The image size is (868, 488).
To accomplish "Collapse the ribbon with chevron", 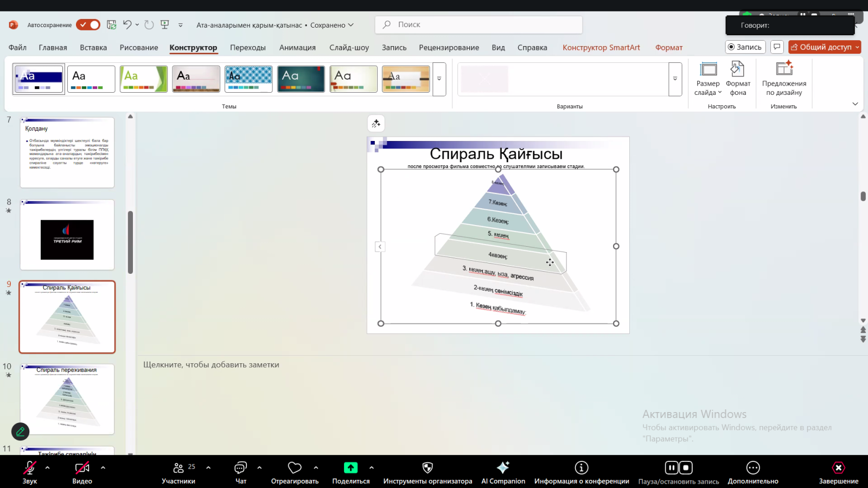I will point(855,104).
